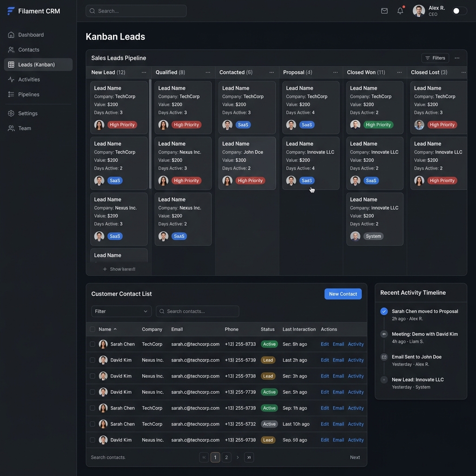The width and height of the screenshot is (476, 476).
Task: Open the mail inbox icon
Action: (384, 11)
